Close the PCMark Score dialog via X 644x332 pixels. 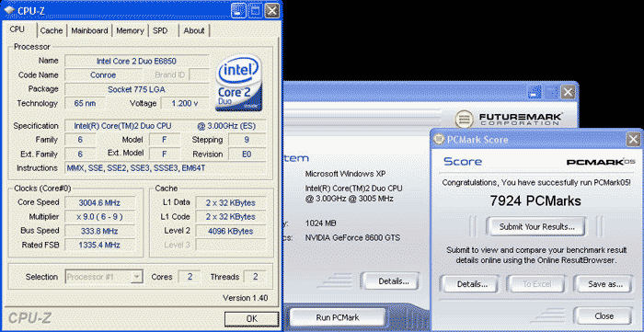pyautogui.click(x=633, y=140)
